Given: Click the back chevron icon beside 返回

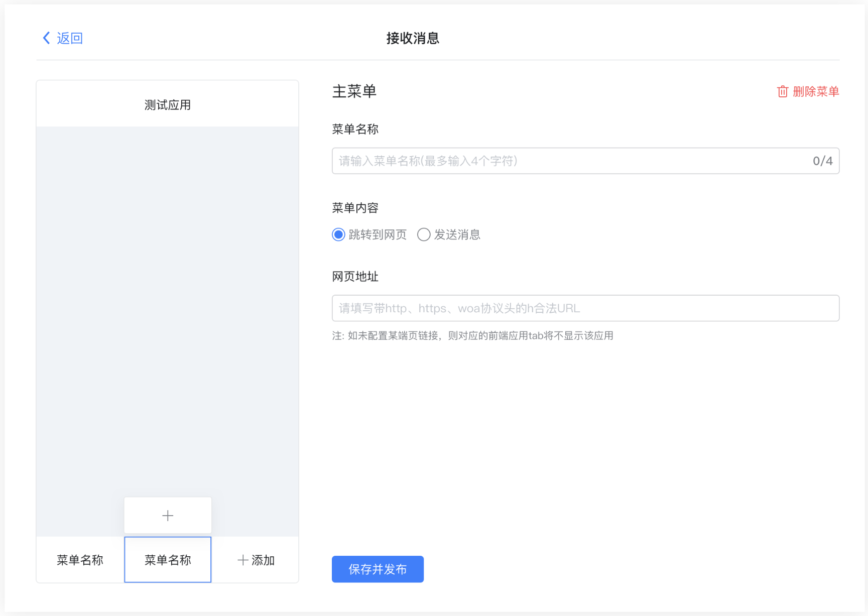Looking at the screenshot, I should tap(46, 38).
